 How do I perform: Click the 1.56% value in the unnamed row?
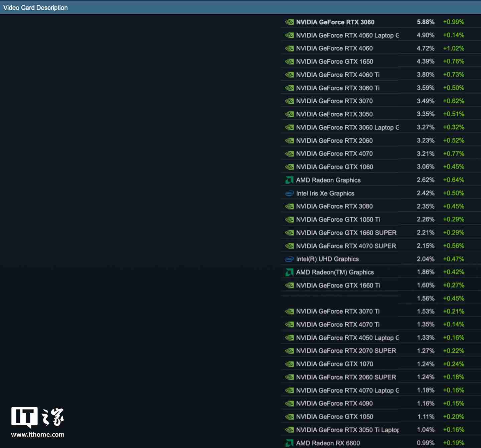(x=426, y=299)
